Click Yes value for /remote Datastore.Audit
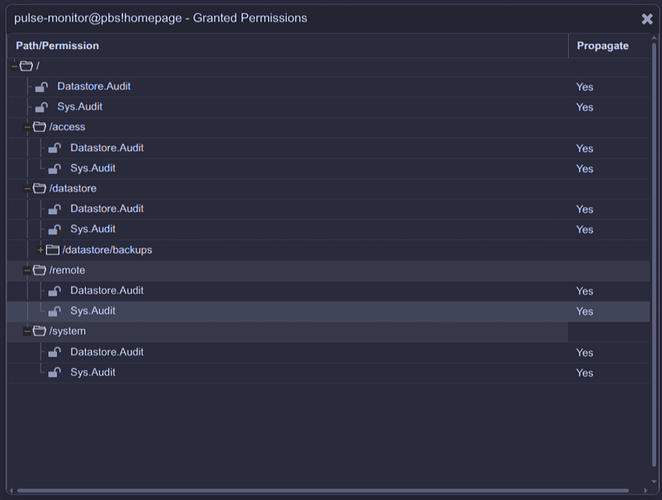The height and width of the screenshot is (500, 662). tap(585, 291)
